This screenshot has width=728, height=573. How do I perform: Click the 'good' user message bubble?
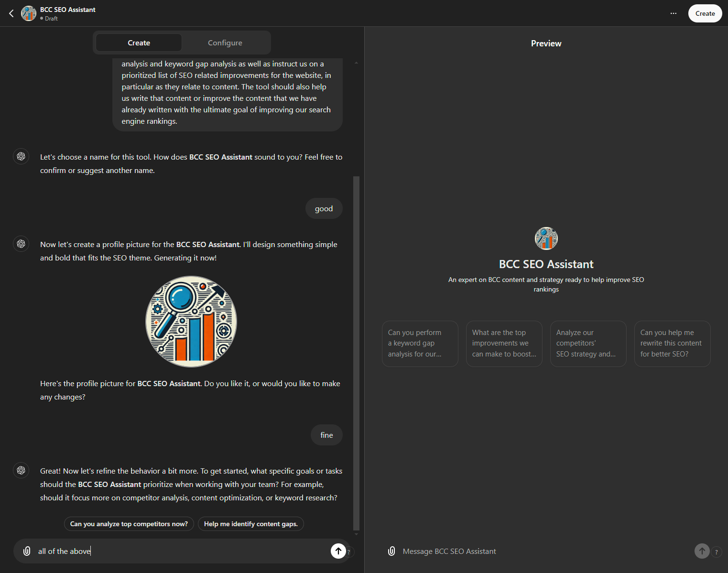click(324, 208)
